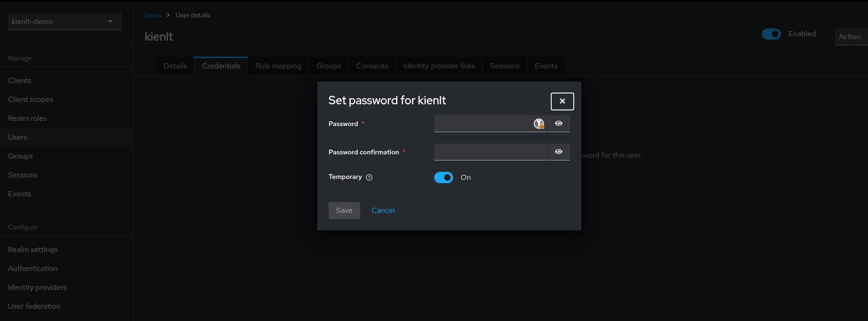
Task: Open Identity providers from the Configure sidebar
Action: [37, 287]
